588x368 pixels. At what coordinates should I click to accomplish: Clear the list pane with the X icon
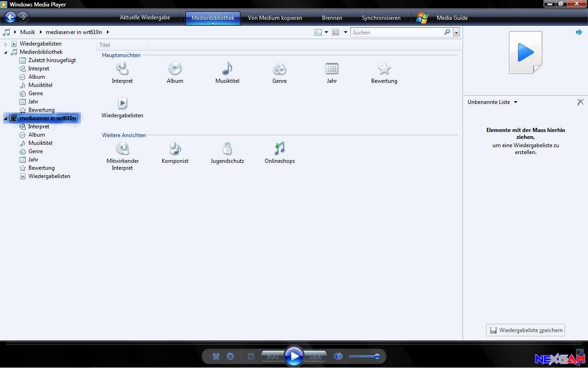(x=580, y=102)
